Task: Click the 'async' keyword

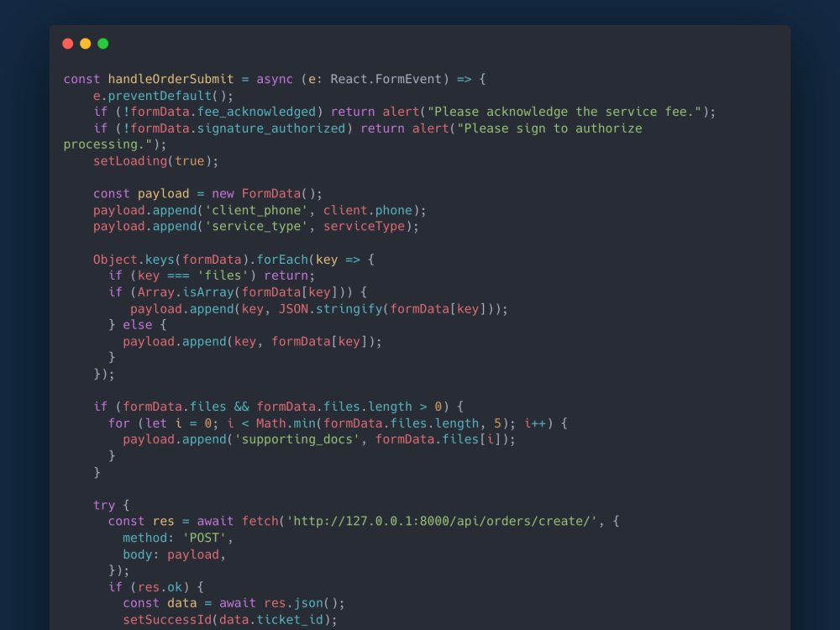Action: (275, 79)
